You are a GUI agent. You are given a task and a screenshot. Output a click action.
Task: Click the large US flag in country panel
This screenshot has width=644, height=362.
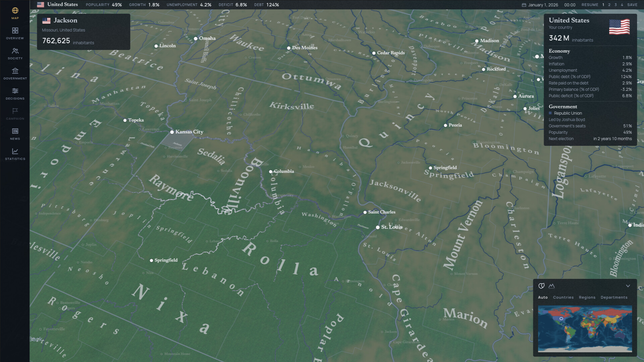(x=619, y=27)
